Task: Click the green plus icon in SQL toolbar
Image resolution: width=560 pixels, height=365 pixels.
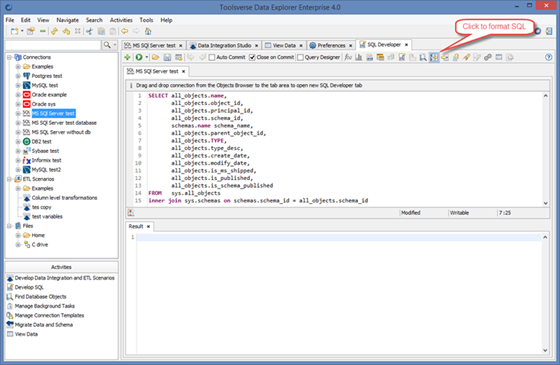Action: [x=128, y=57]
